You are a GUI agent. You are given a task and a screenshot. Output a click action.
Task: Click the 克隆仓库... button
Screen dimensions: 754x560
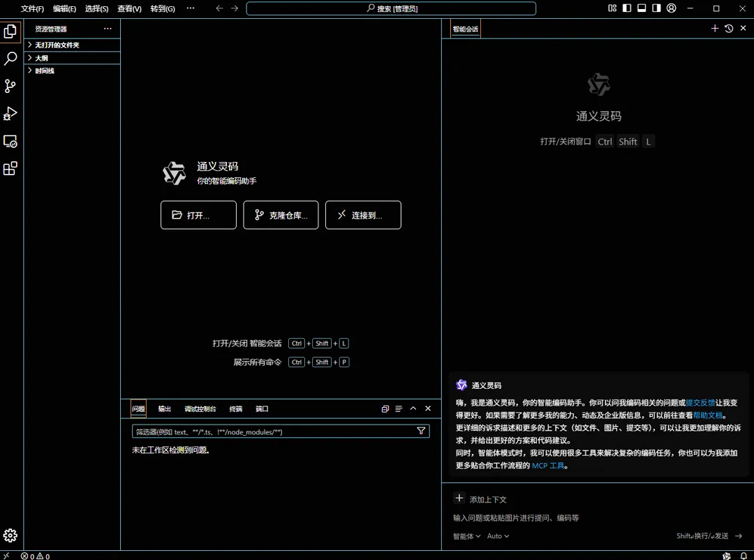pos(281,215)
